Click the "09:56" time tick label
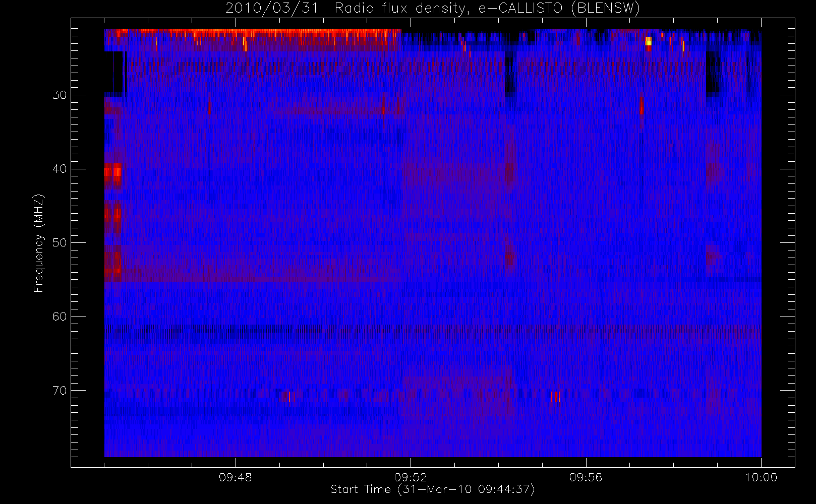The image size is (816, 504). point(586,477)
